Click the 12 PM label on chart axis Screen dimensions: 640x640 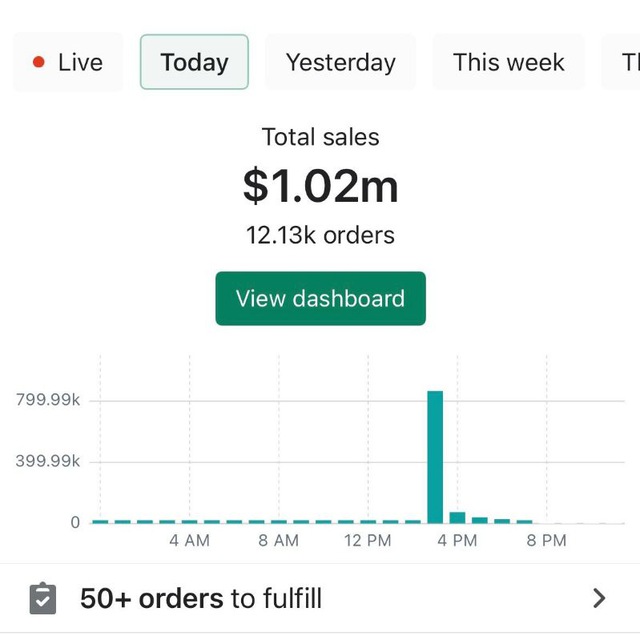click(x=368, y=540)
